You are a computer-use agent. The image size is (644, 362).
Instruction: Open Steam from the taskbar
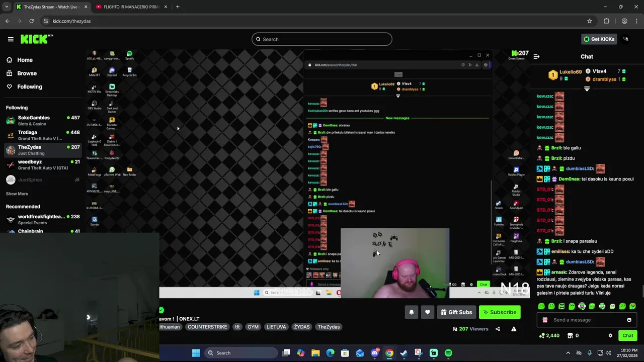(x=404, y=353)
